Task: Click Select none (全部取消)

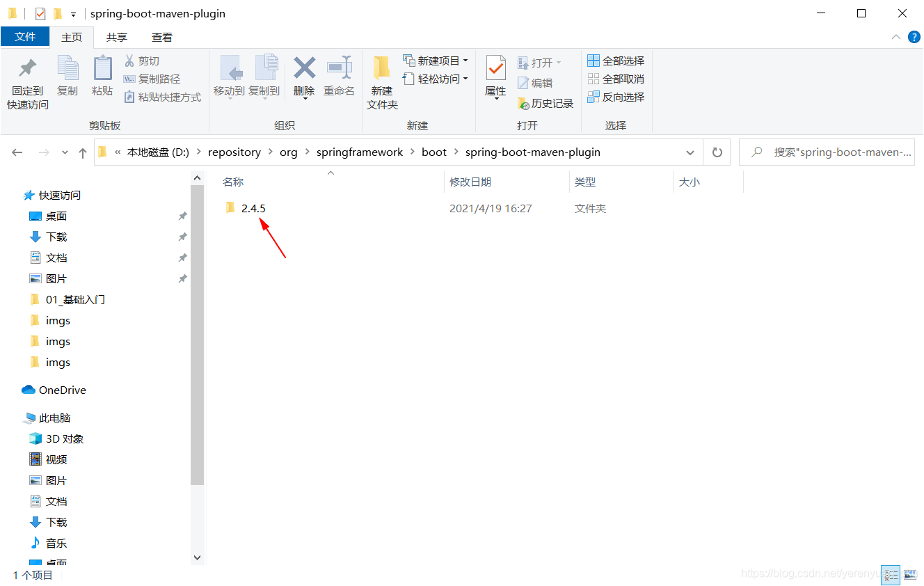Action: pyautogui.click(x=616, y=79)
